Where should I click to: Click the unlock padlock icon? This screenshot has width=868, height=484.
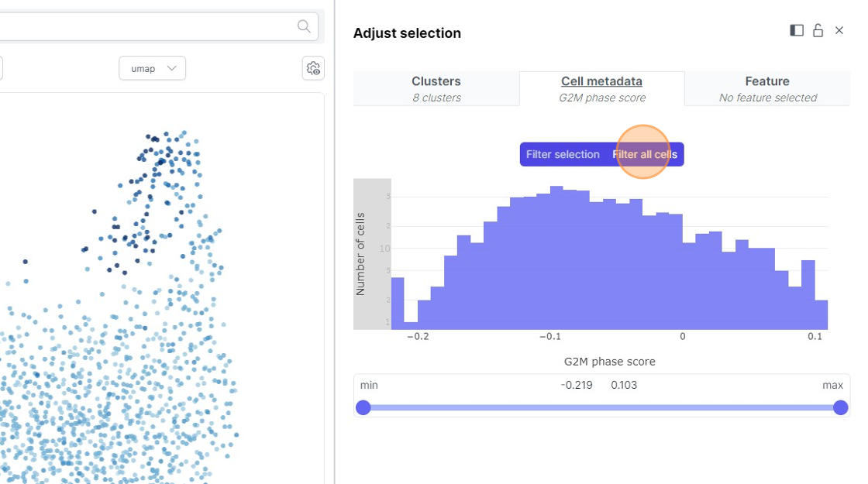coord(818,30)
